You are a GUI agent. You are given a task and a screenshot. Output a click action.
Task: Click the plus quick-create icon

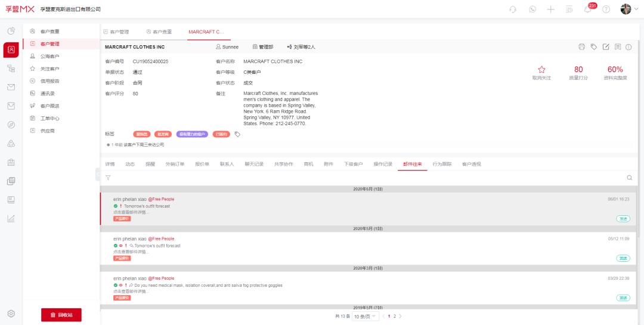click(551, 10)
